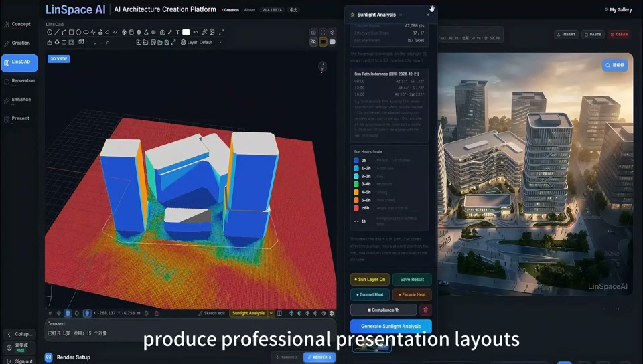643x364 pixels.
Task: Toggle the highlighted grid icon in status bar
Action: [68, 313]
